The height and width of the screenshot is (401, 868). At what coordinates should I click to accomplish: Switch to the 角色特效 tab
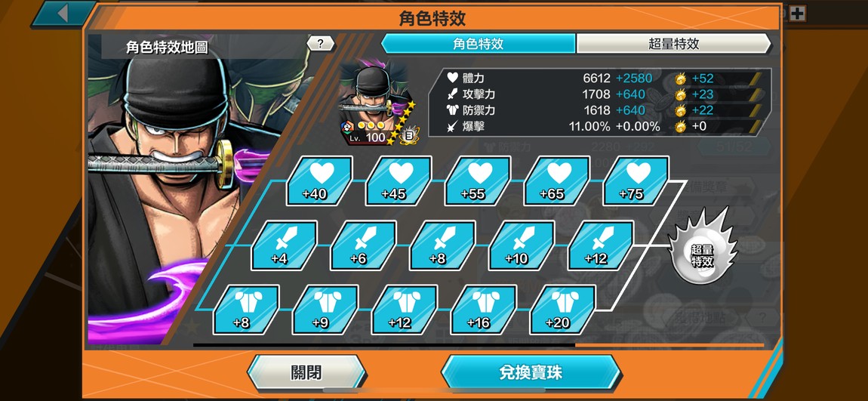(479, 44)
